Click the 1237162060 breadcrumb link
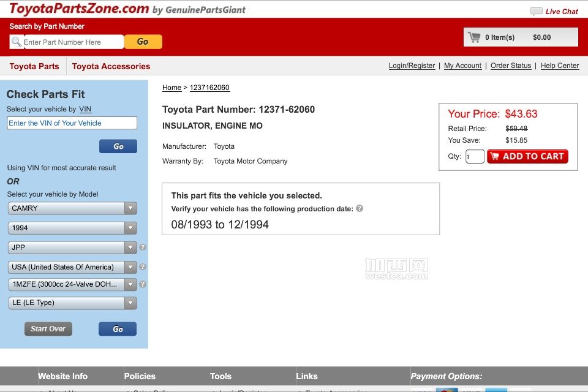Viewport: 588px width, 392px height. click(209, 88)
